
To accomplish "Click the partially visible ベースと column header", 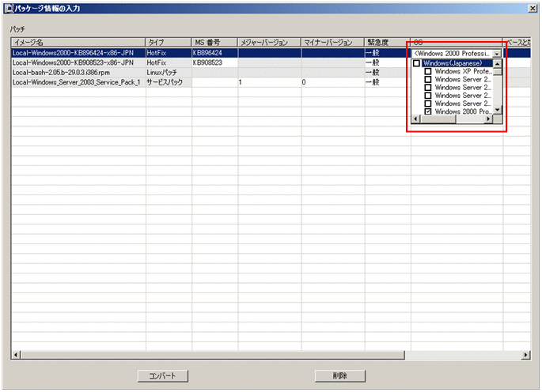I will pos(517,43).
